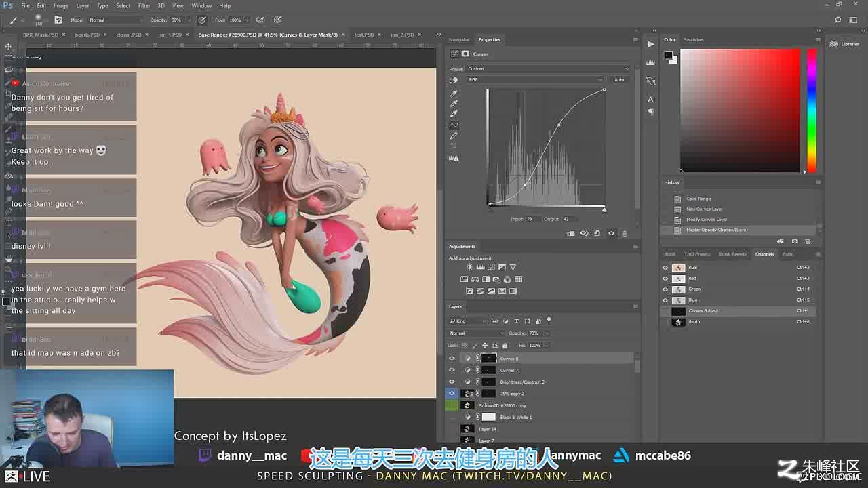Screen dimensions: 868x488
Task: Click the Search icon in the top bar
Action: 838,20
